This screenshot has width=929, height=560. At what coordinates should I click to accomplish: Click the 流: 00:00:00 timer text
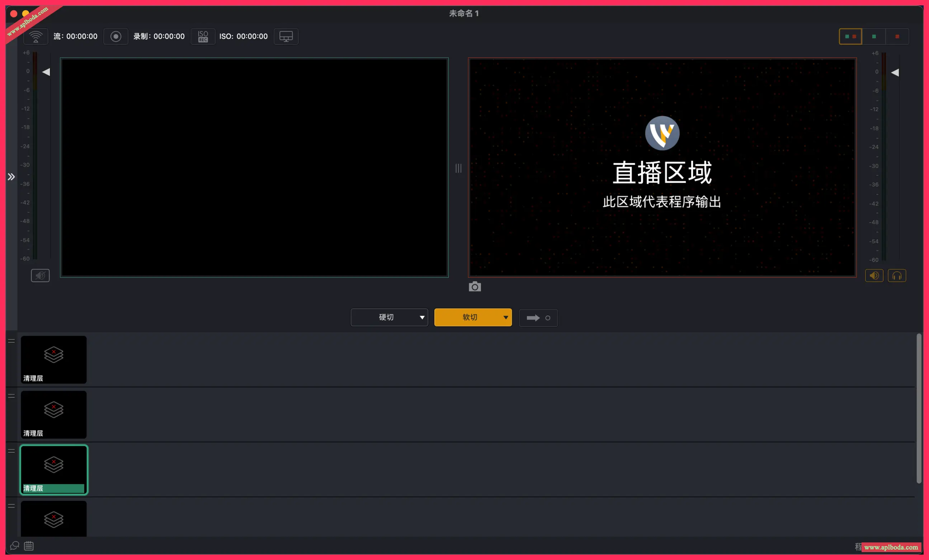tap(75, 37)
